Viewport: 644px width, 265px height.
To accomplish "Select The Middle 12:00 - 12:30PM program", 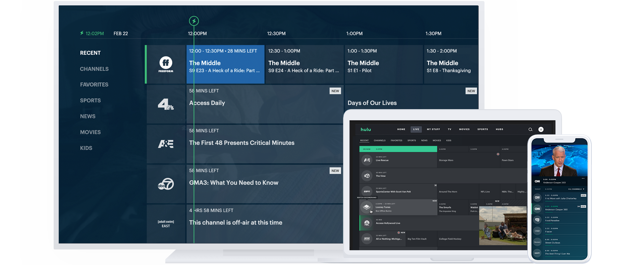I will 225,64.
